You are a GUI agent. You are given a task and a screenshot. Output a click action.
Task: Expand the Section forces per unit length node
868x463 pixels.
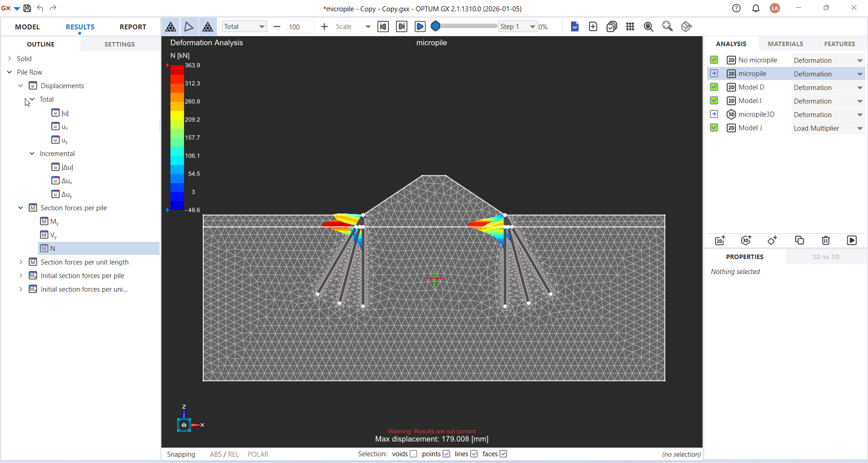tap(21, 262)
